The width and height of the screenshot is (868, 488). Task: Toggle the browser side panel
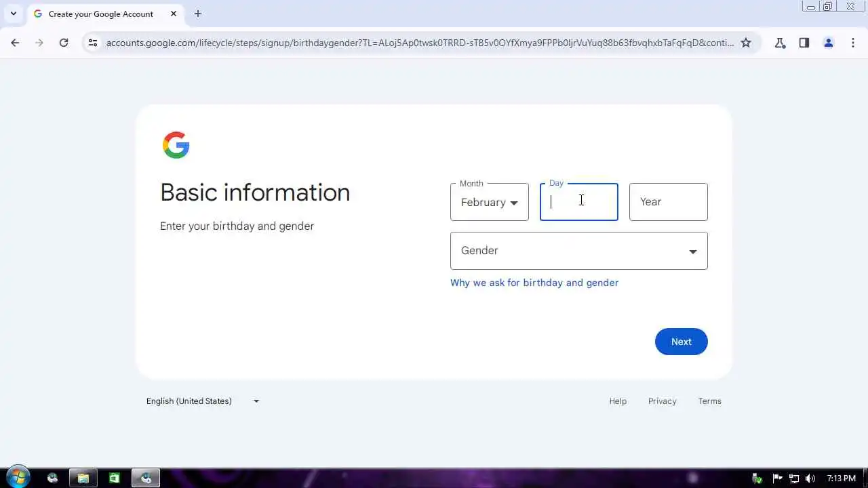coord(804,43)
